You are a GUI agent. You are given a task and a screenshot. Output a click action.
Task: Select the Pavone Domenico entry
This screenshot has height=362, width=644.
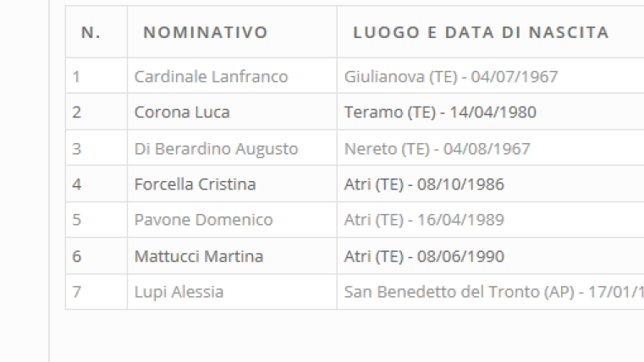(203, 220)
